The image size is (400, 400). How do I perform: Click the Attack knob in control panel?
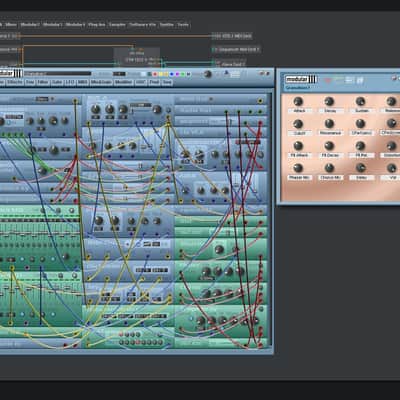(298, 101)
